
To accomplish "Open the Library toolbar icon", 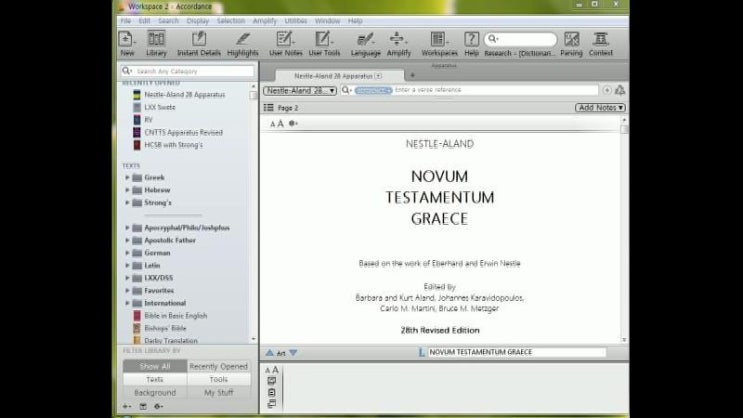I will tap(156, 42).
